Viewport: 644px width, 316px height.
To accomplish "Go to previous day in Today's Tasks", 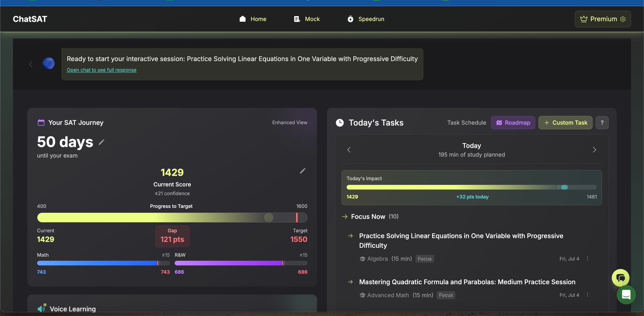I will [349, 150].
